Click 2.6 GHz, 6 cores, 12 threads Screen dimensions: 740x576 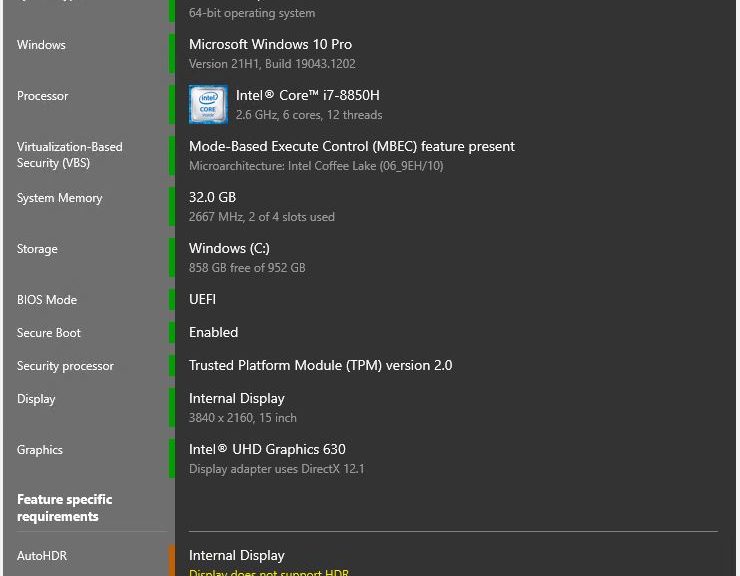[x=309, y=115]
